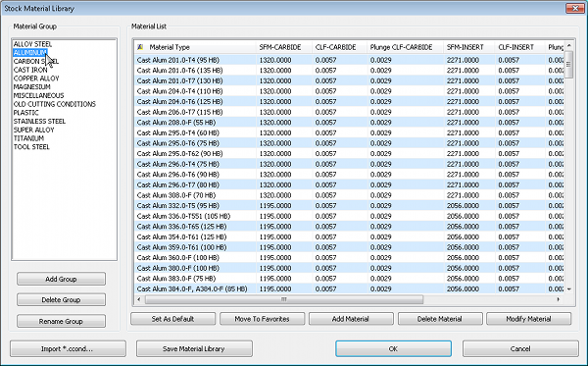The height and width of the screenshot is (366, 588).
Task: Select the TITANIUM material group
Action: (28, 138)
